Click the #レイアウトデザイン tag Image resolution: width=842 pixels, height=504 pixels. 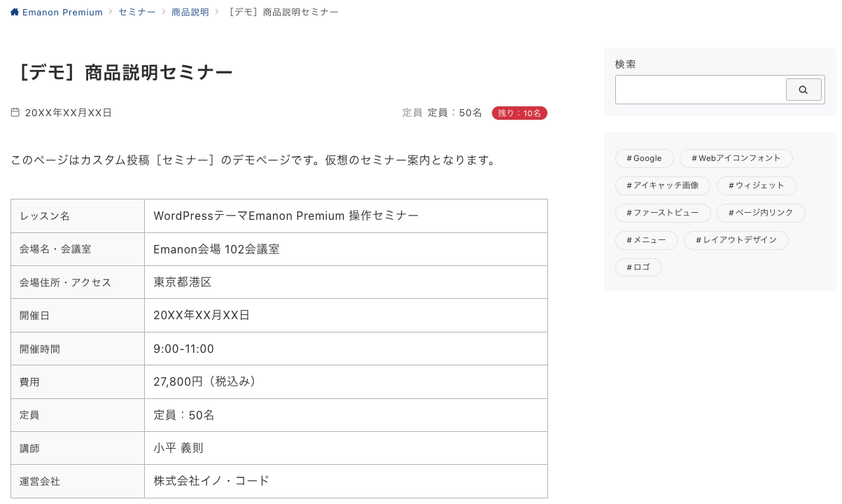tap(736, 240)
